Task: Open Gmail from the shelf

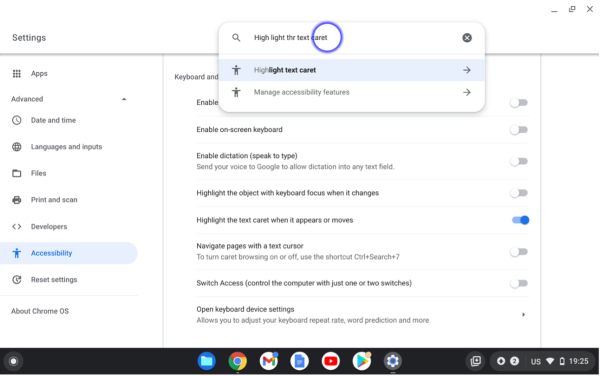Action: click(x=269, y=361)
